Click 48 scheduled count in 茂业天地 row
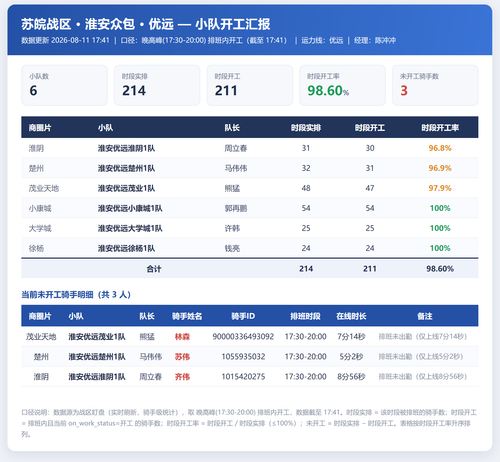 [x=306, y=188]
